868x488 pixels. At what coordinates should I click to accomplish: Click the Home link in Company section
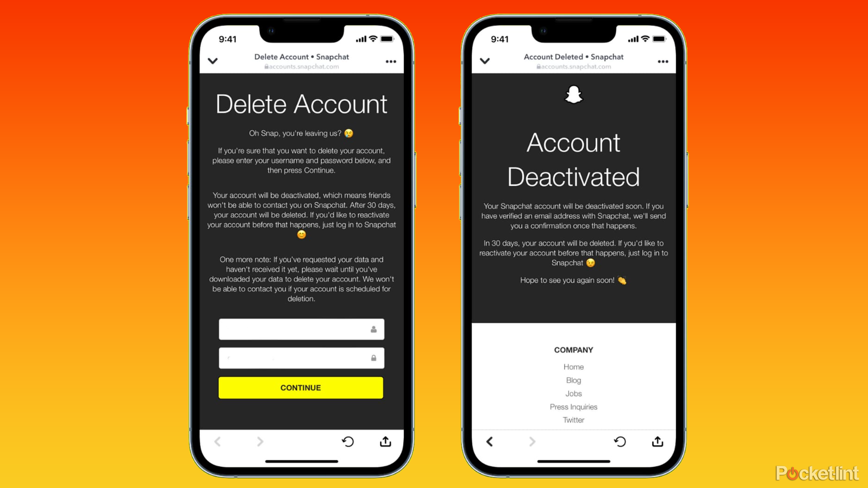(573, 366)
